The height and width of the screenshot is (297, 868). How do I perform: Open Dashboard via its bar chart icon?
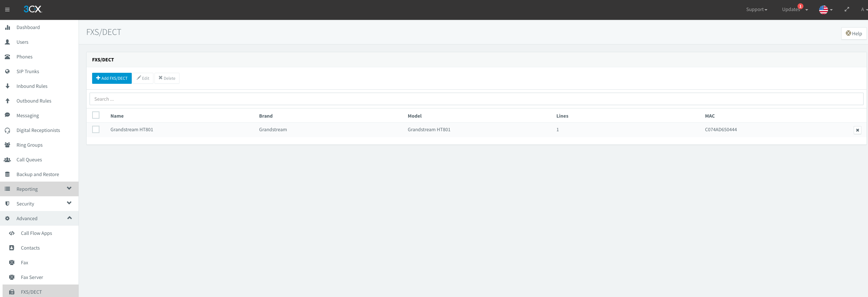(7, 27)
